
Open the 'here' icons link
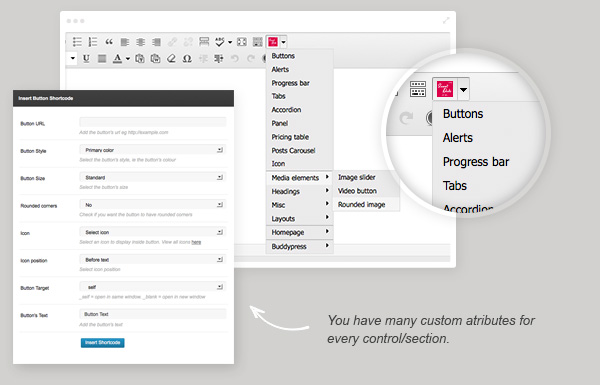tap(196, 242)
